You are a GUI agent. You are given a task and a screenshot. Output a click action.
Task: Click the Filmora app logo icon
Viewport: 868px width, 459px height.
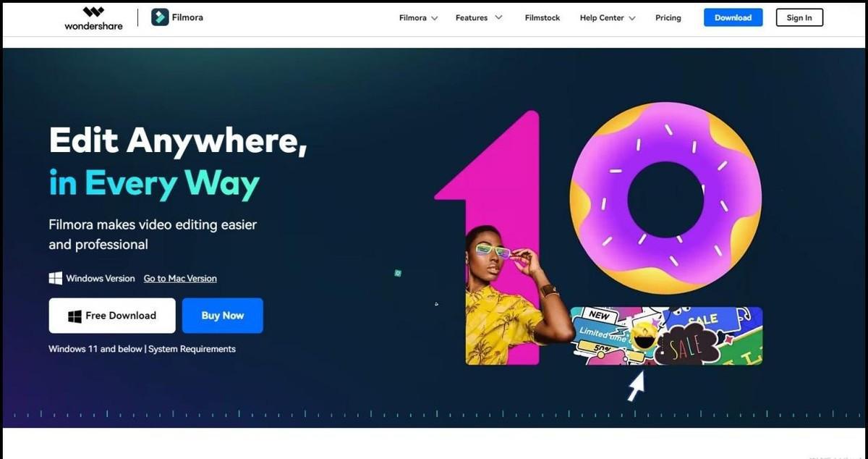tap(160, 17)
